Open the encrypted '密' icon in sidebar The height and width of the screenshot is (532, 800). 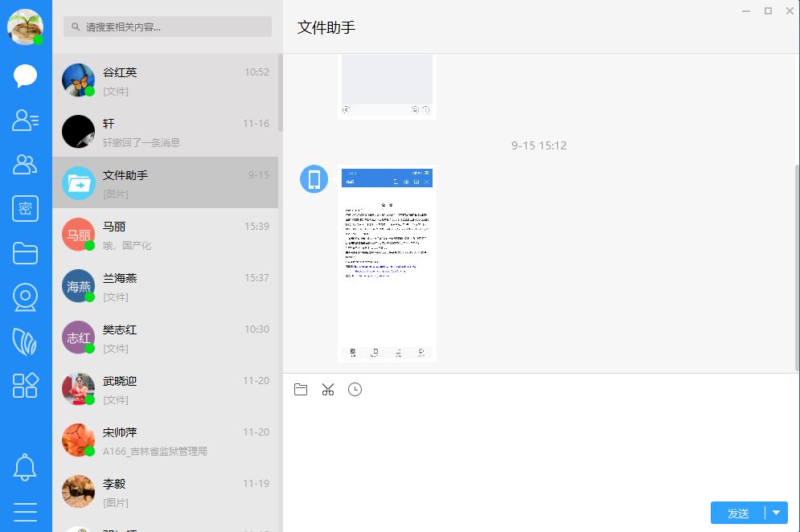tap(26, 209)
